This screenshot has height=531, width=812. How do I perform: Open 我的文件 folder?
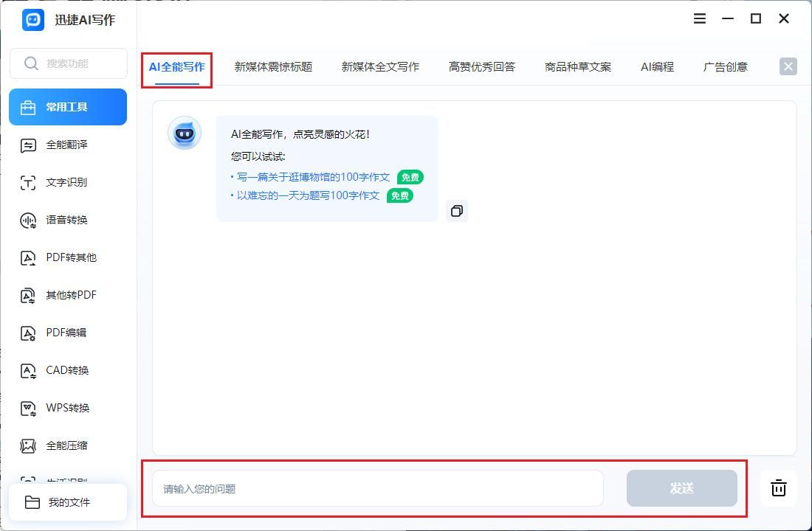(x=68, y=502)
